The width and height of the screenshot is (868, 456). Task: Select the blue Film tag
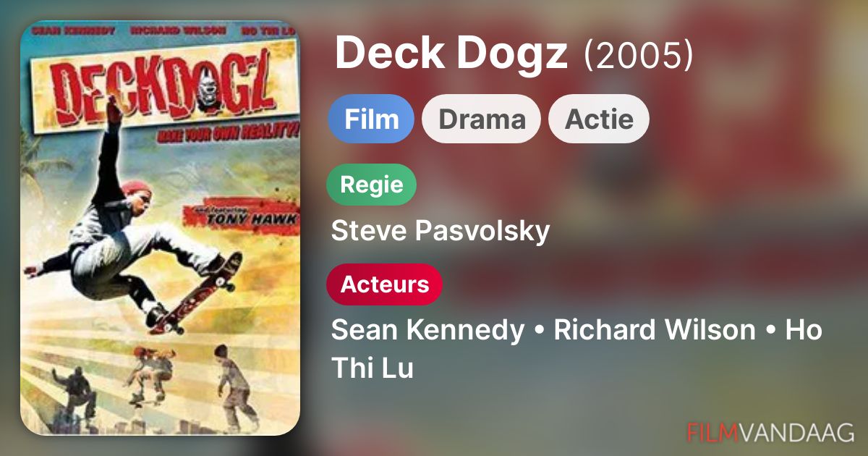point(371,119)
